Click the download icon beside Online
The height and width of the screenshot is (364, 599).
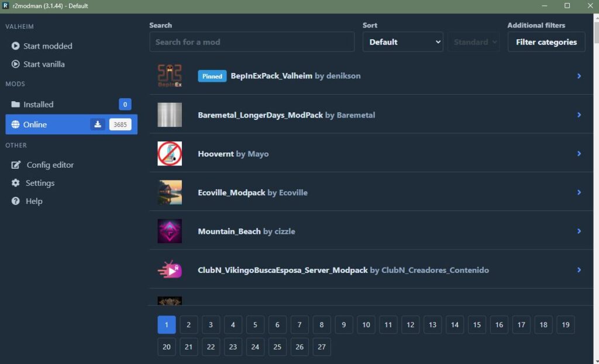[98, 124]
